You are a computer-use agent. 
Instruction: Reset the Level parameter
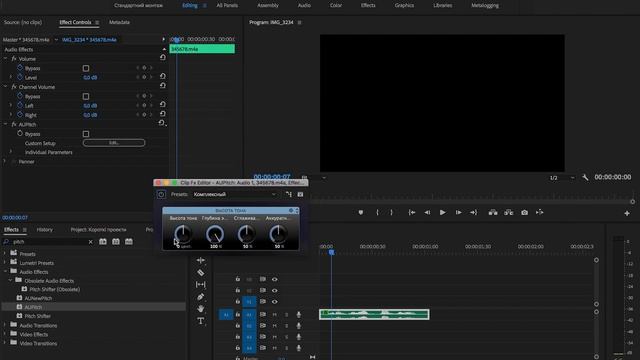[x=162, y=76]
